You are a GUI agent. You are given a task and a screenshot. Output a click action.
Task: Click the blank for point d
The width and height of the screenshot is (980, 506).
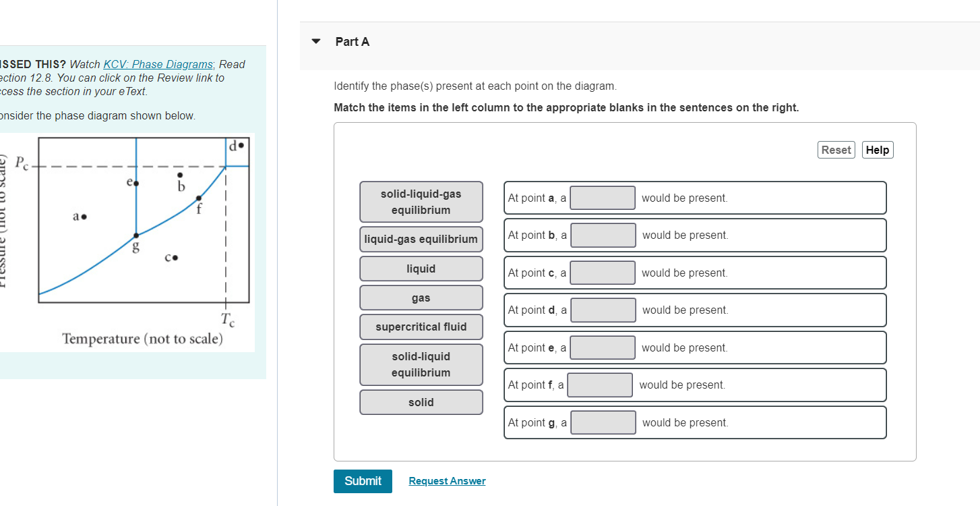(x=603, y=310)
